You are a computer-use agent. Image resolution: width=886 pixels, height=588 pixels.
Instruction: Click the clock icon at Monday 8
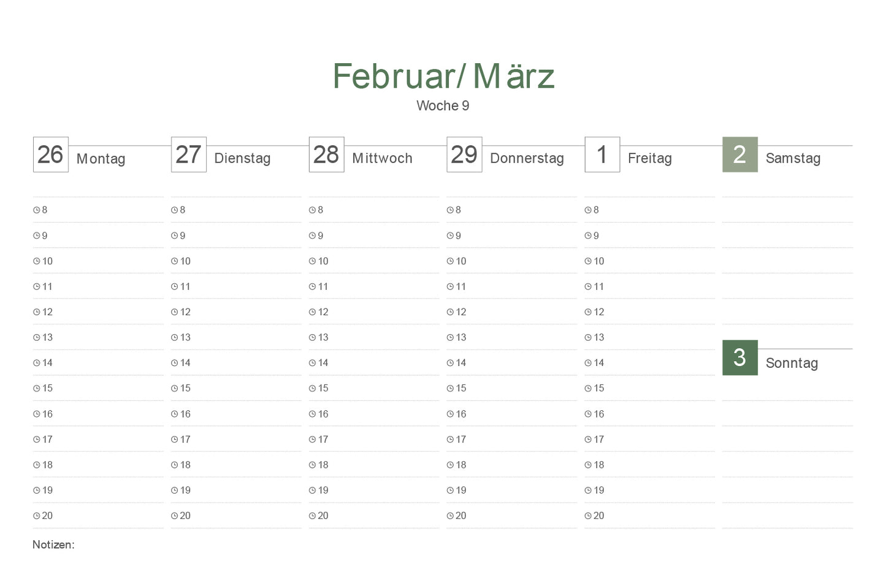click(x=36, y=210)
